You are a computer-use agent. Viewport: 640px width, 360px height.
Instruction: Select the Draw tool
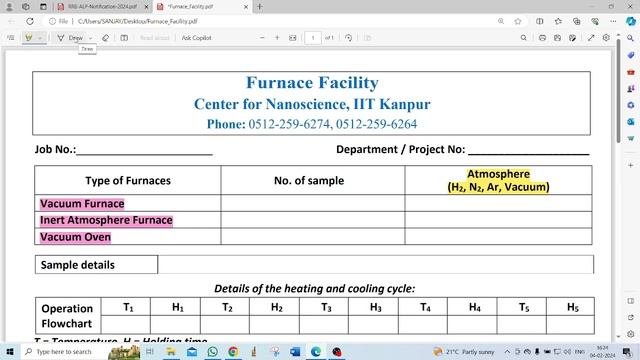click(x=70, y=38)
